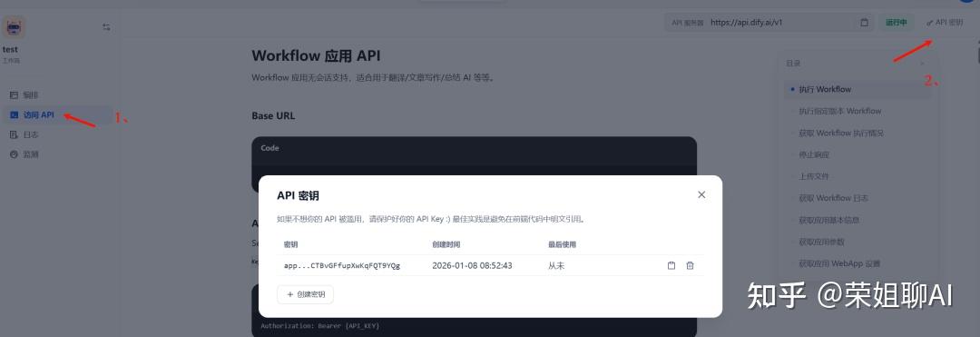Collapse the 目录 contents panel
This screenshot has width=980, height=337.
[921, 64]
